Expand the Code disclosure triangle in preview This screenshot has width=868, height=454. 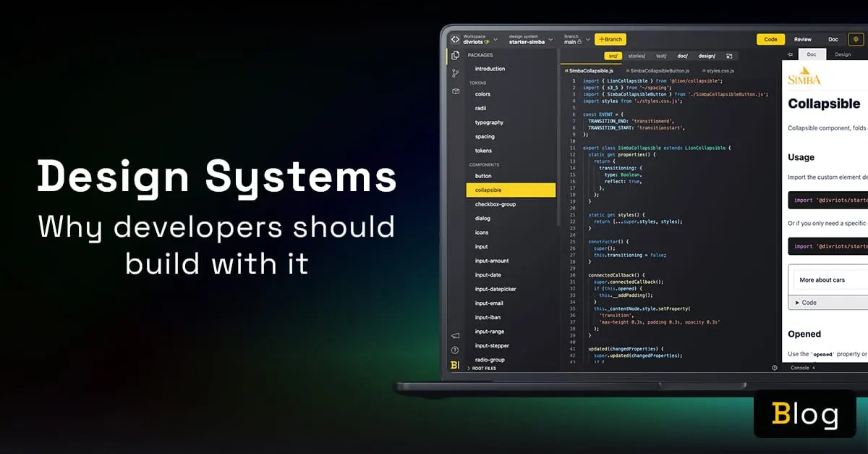798,303
